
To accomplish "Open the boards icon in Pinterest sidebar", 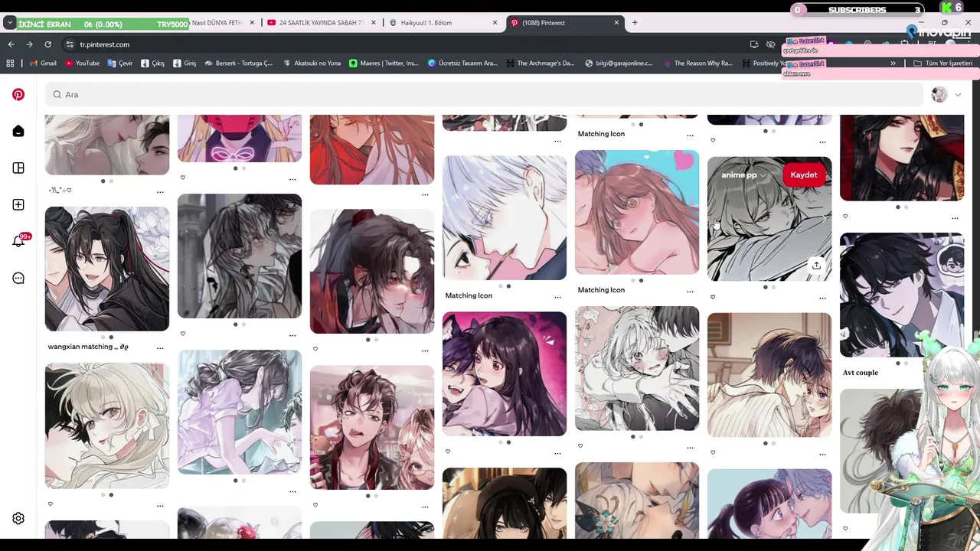I will pos(18,168).
